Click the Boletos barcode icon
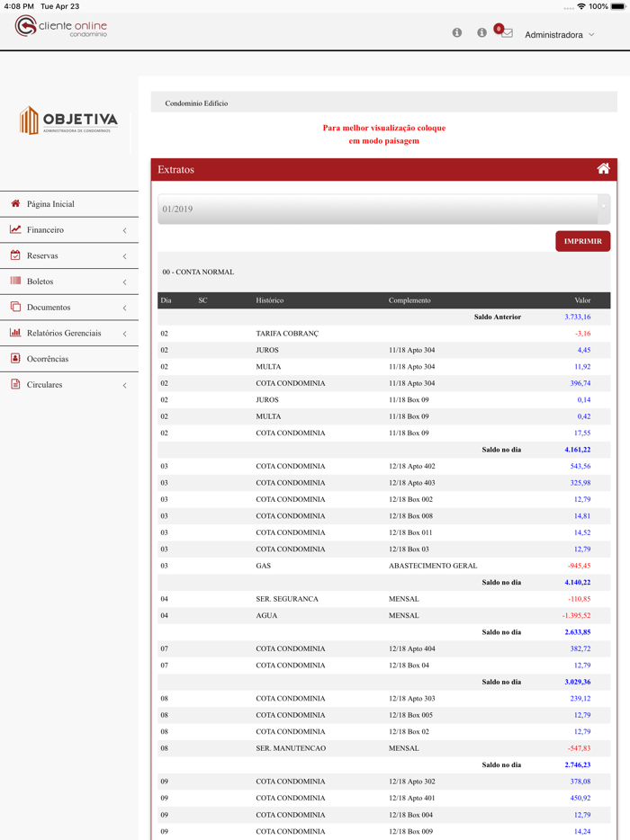The height and width of the screenshot is (840, 630). click(x=15, y=281)
